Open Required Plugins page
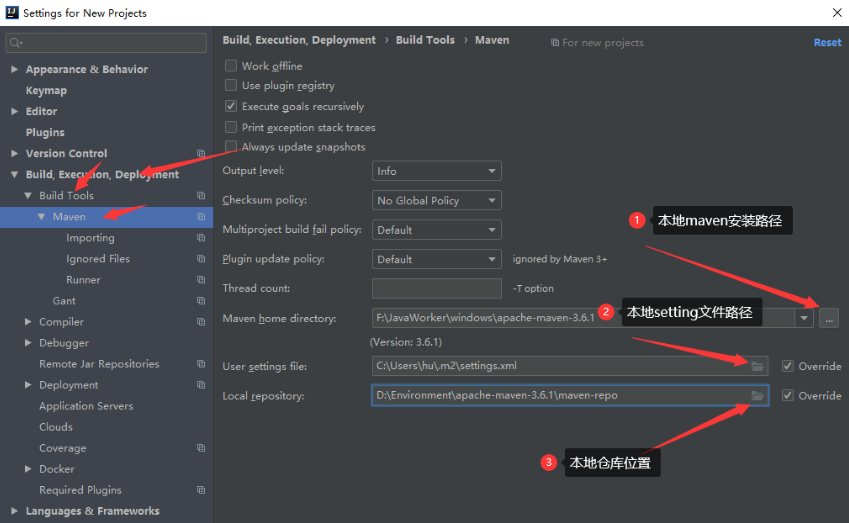849x523 pixels. [x=80, y=490]
